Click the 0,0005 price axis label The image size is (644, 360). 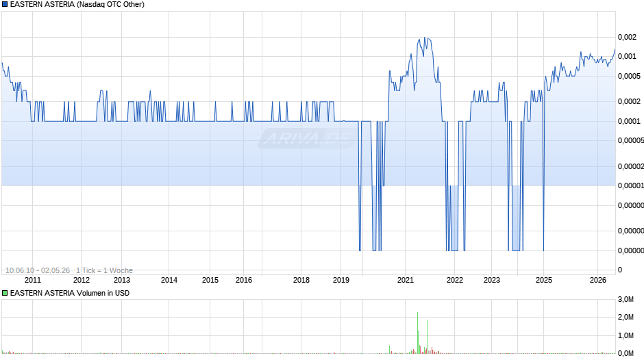point(629,76)
